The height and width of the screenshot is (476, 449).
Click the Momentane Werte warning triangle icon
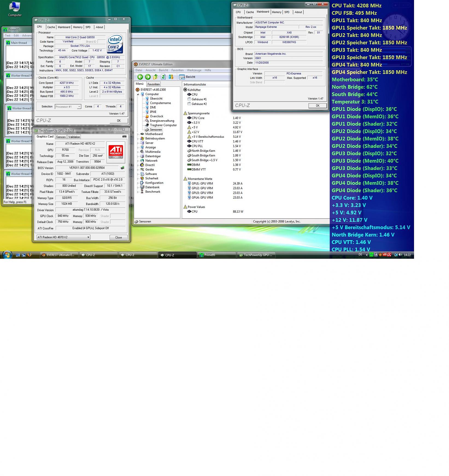coord(185,179)
